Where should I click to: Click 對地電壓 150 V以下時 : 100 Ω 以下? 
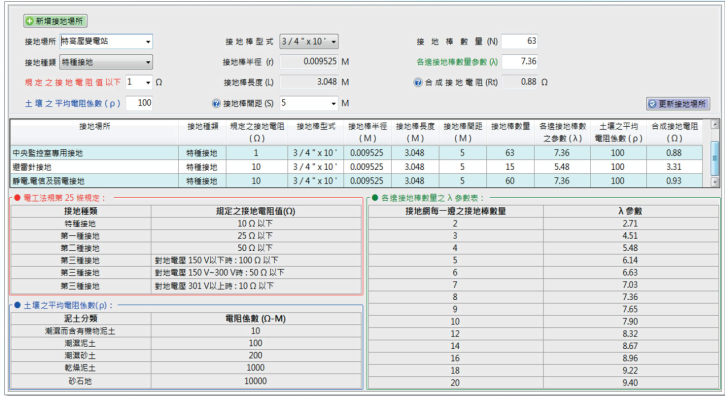[216, 260]
